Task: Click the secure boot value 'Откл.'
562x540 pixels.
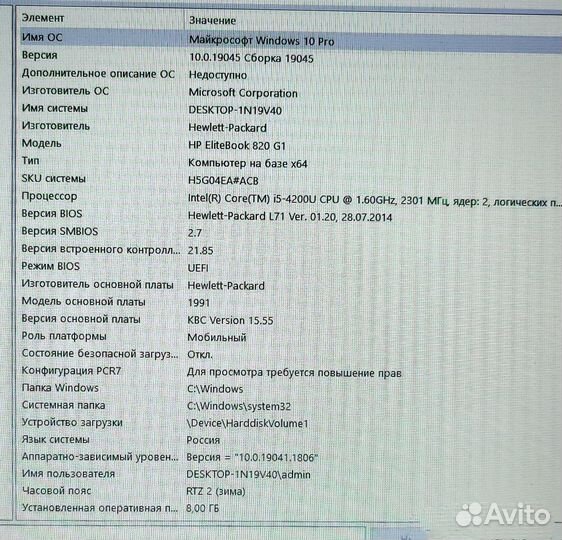Action: point(200,355)
